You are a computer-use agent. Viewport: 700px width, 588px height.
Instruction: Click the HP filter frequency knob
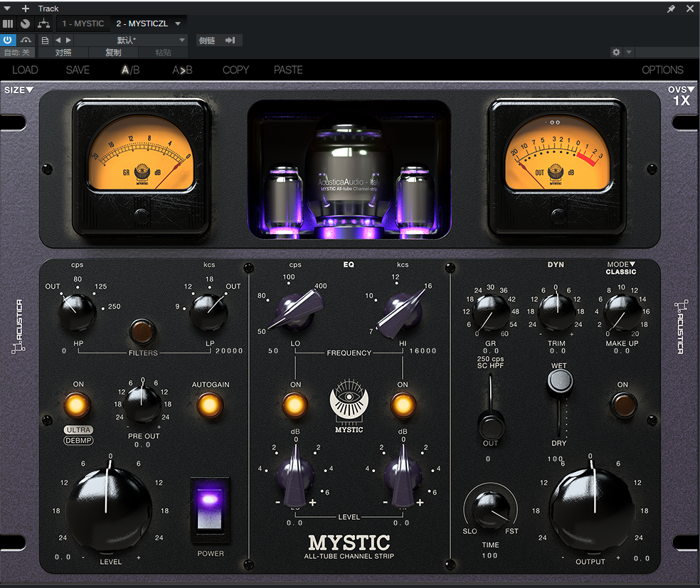[77, 312]
